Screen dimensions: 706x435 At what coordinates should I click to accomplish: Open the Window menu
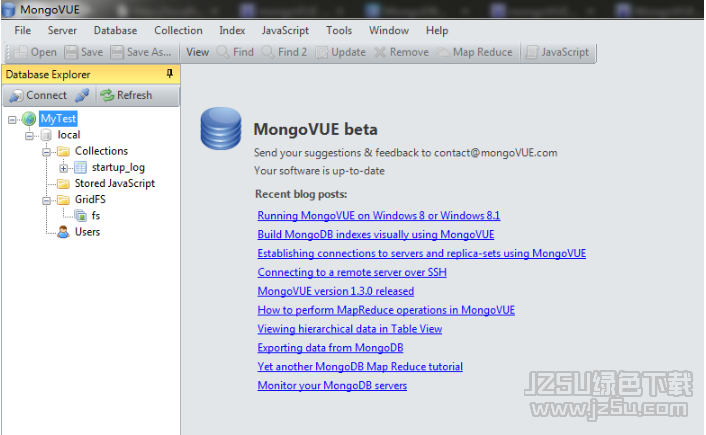pyautogui.click(x=389, y=31)
